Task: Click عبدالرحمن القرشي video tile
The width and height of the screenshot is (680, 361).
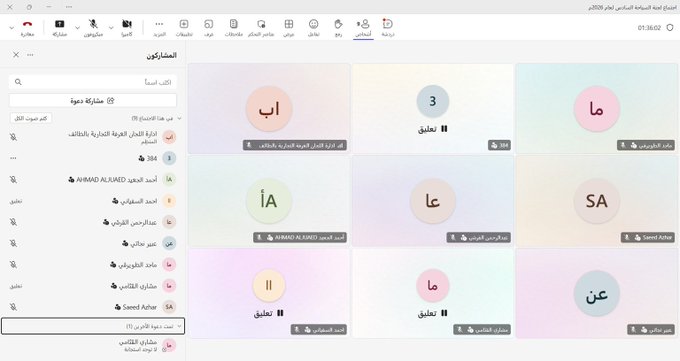Action: pyautogui.click(x=433, y=201)
